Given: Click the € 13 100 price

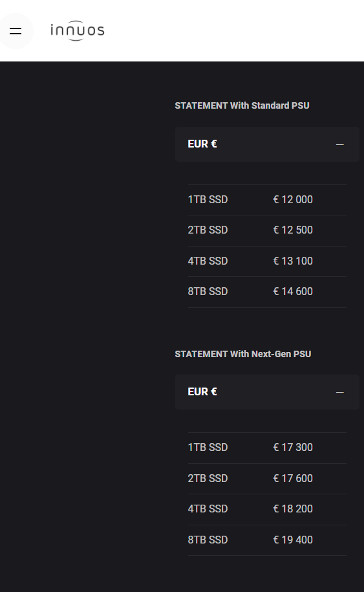Looking at the screenshot, I should click(293, 261).
